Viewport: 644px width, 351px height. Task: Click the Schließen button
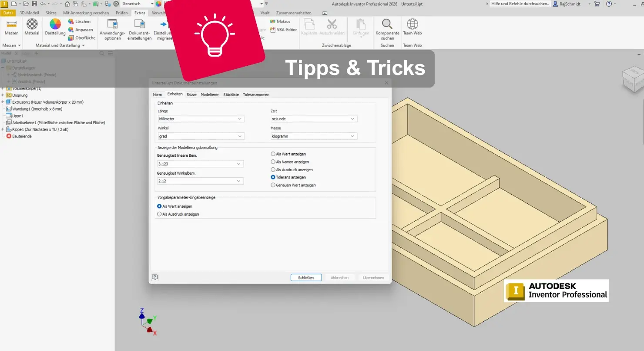click(306, 277)
